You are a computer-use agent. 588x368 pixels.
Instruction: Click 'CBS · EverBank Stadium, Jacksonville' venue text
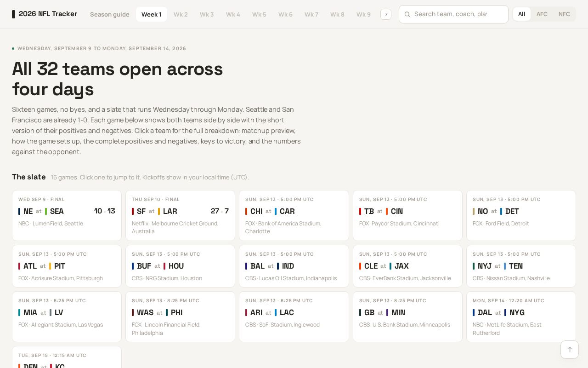coord(405,278)
